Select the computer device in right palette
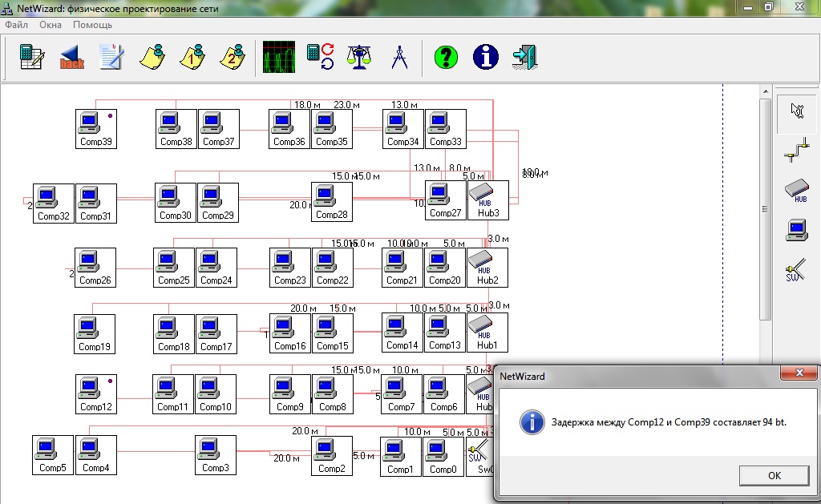 pos(797,230)
